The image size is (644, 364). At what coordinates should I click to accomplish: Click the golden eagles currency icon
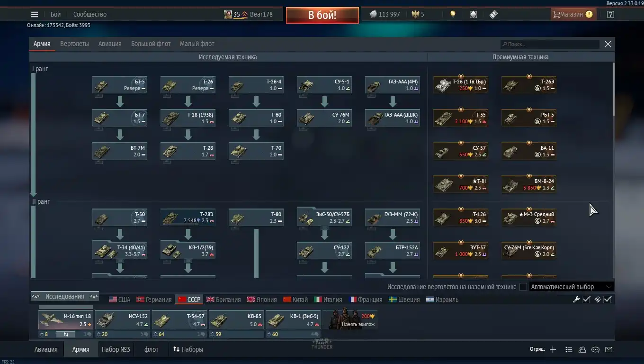point(415,14)
